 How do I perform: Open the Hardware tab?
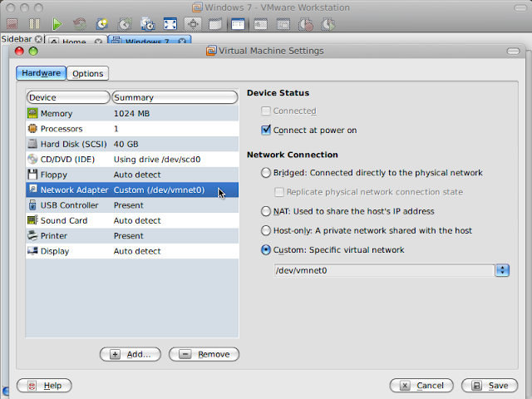point(41,73)
